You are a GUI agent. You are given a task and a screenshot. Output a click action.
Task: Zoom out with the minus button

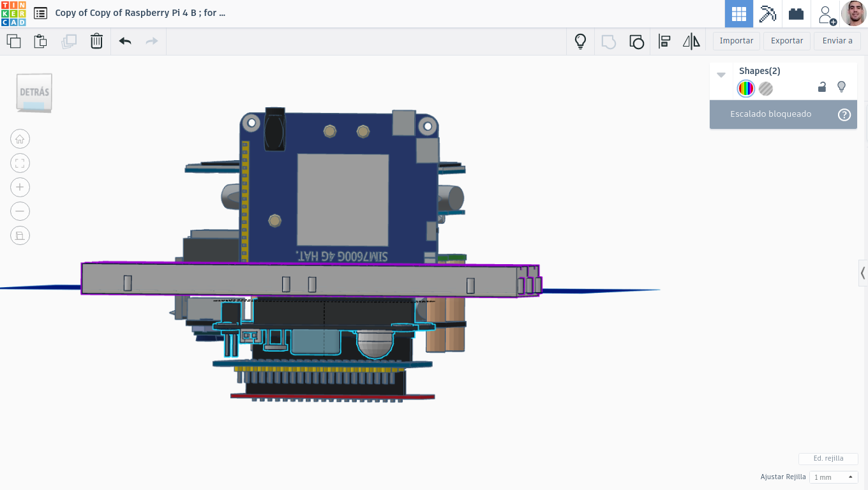click(20, 211)
